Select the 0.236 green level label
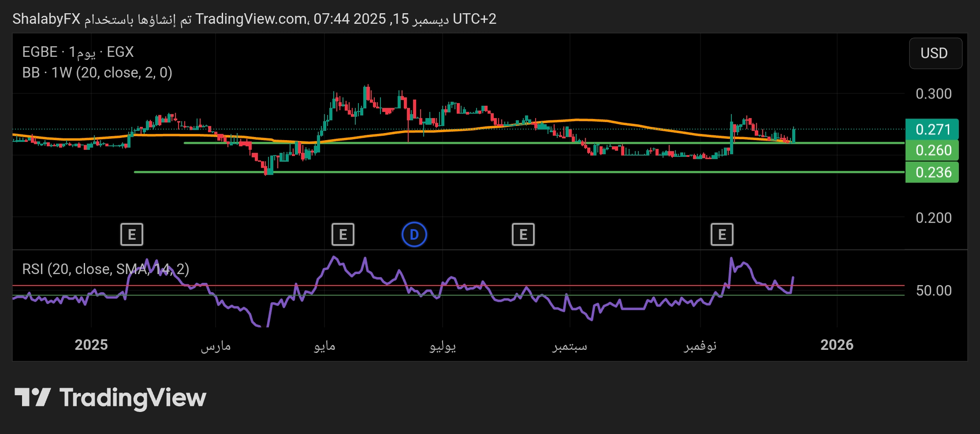 [932, 172]
